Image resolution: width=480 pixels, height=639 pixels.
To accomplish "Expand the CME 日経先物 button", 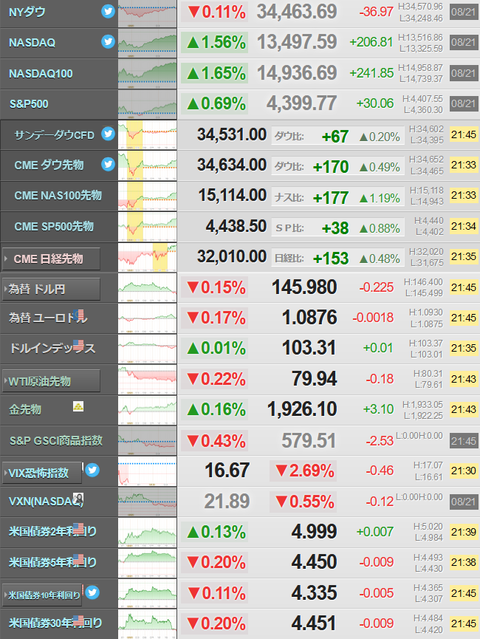I will pos(51,259).
